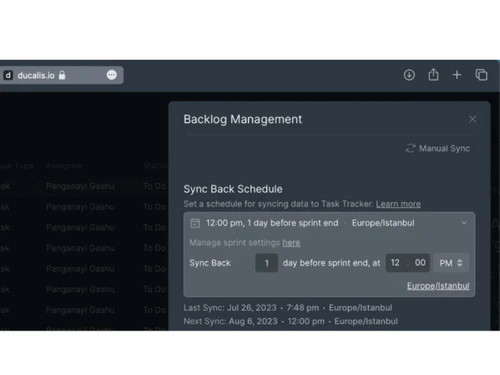Add a new tab with plus icon
The height and width of the screenshot is (375, 500).
[x=457, y=75]
